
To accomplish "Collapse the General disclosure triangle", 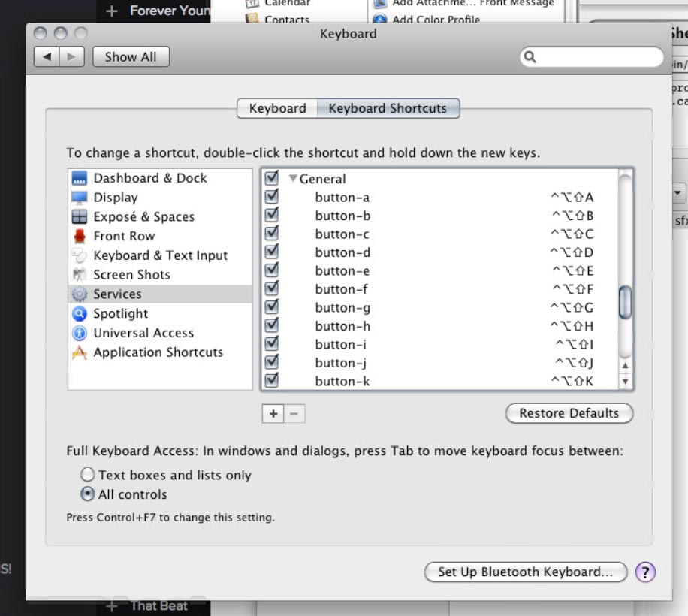I will [293, 179].
